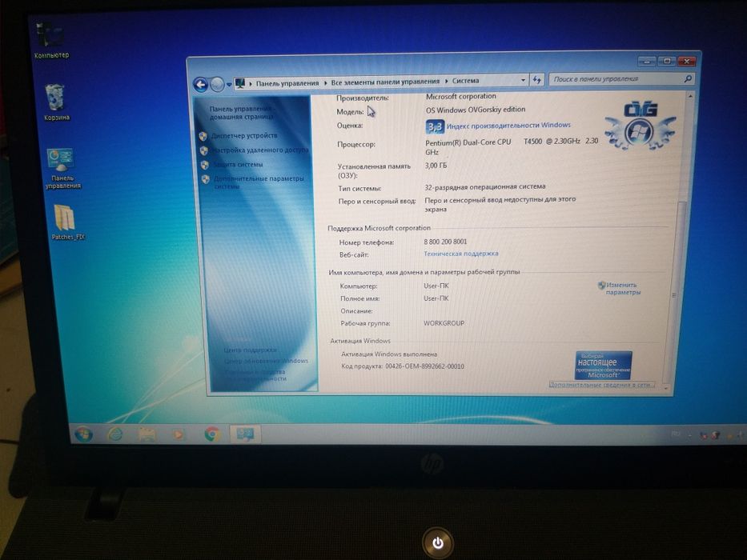
Task: Click product code 00426-OEM-8992662-00010 text
Action: pos(424,366)
